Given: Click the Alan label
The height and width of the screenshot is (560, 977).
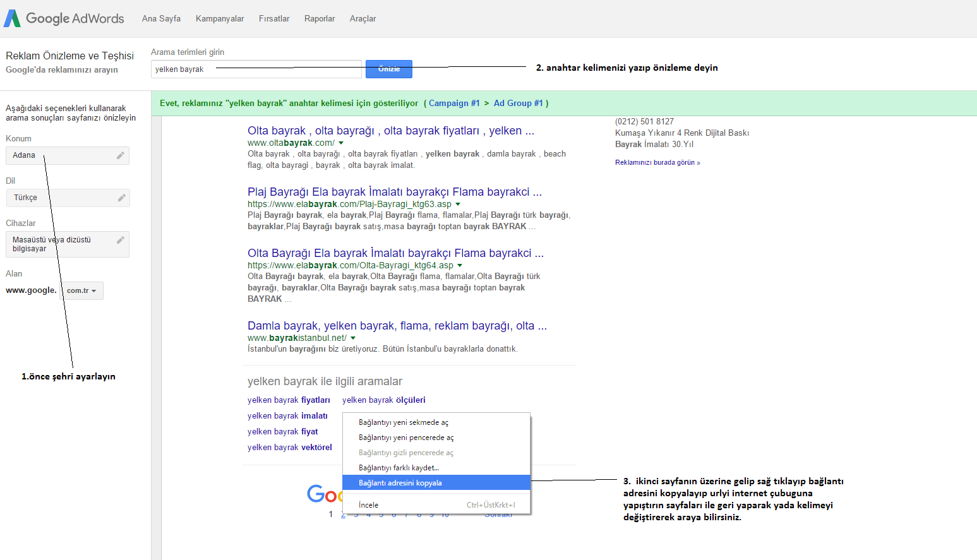Looking at the screenshot, I should tap(14, 274).
